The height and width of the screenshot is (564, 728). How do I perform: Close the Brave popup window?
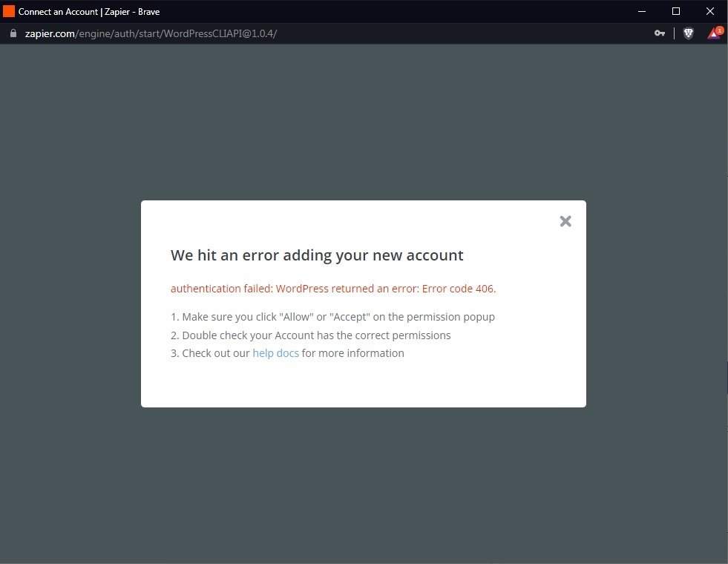pyautogui.click(x=710, y=11)
